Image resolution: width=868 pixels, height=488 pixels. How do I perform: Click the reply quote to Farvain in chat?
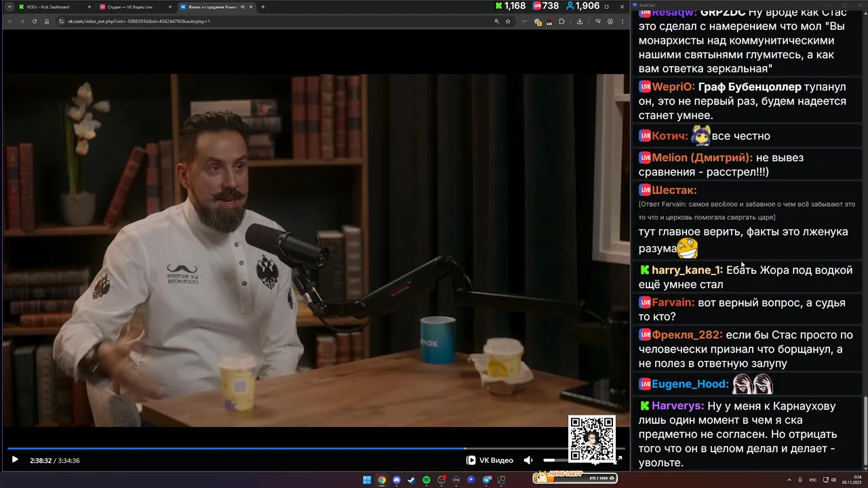(747, 210)
